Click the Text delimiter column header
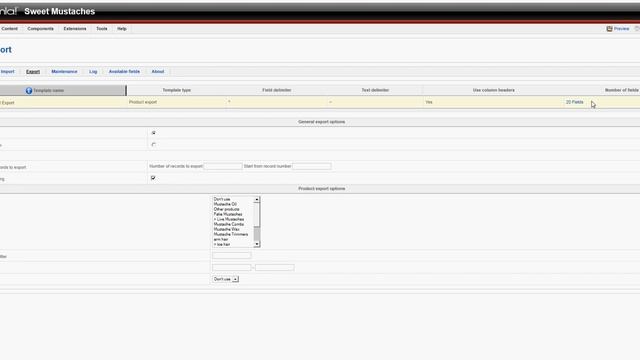The width and height of the screenshot is (640, 360). click(375, 90)
